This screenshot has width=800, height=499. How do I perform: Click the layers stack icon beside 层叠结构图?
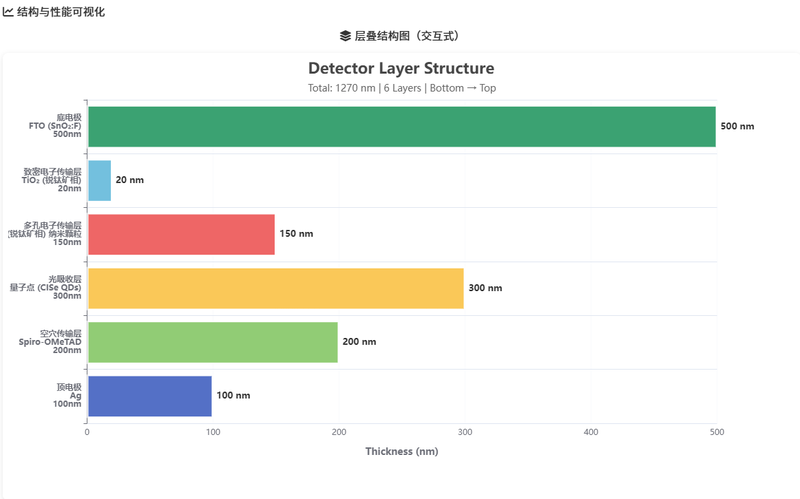click(x=345, y=36)
